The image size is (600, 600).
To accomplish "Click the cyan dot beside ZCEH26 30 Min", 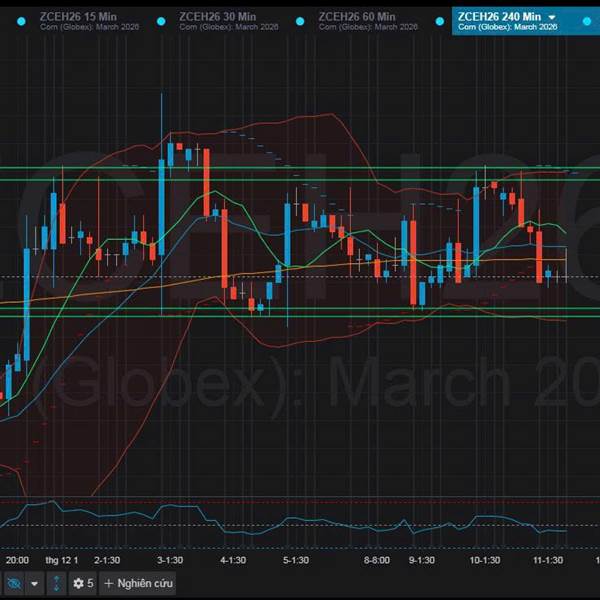I will coord(161,21).
